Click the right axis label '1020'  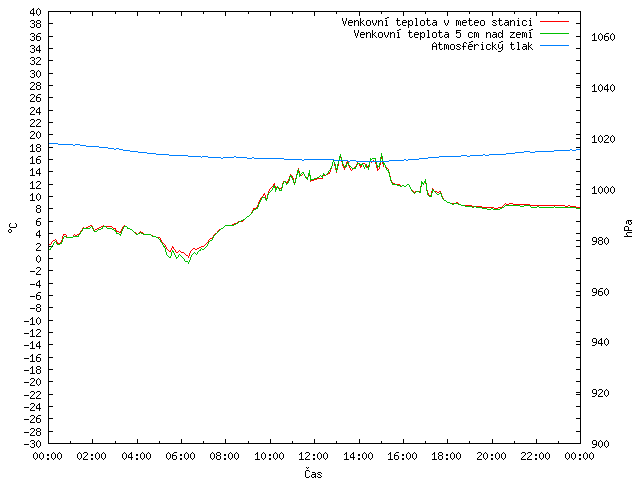(603, 140)
